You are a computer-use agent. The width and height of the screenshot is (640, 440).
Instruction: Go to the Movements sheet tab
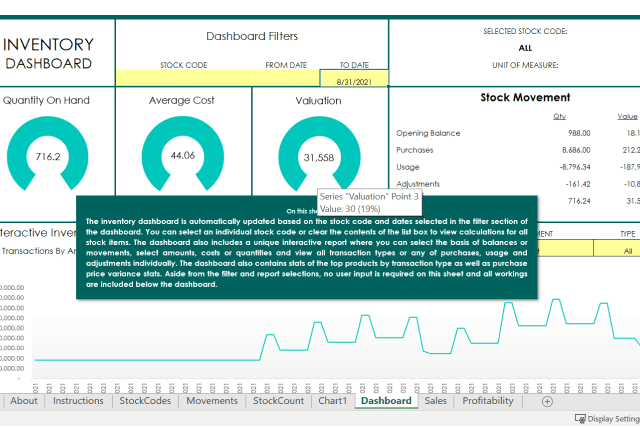point(212,401)
